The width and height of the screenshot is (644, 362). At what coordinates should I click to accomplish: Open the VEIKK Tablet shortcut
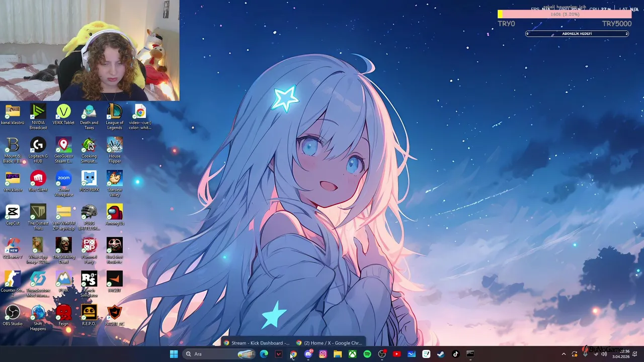click(x=63, y=115)
